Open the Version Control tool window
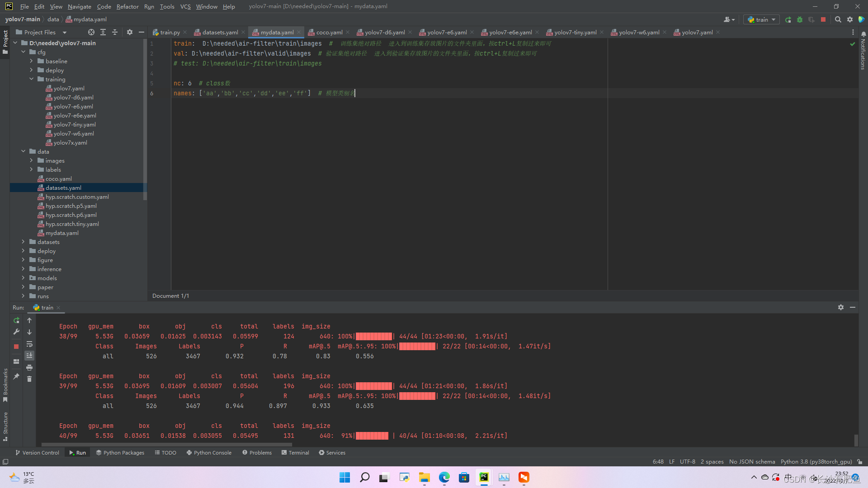The image size is (868, 488). pyautogui.click(x=37, y=452)
